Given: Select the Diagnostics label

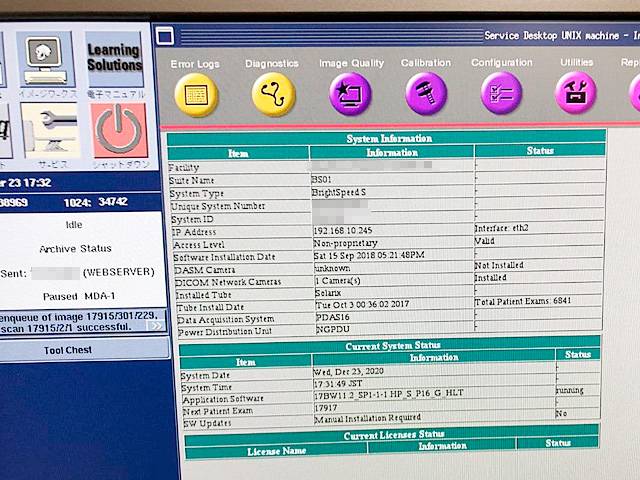Looking at the screenshot, I should pos(271,64).
